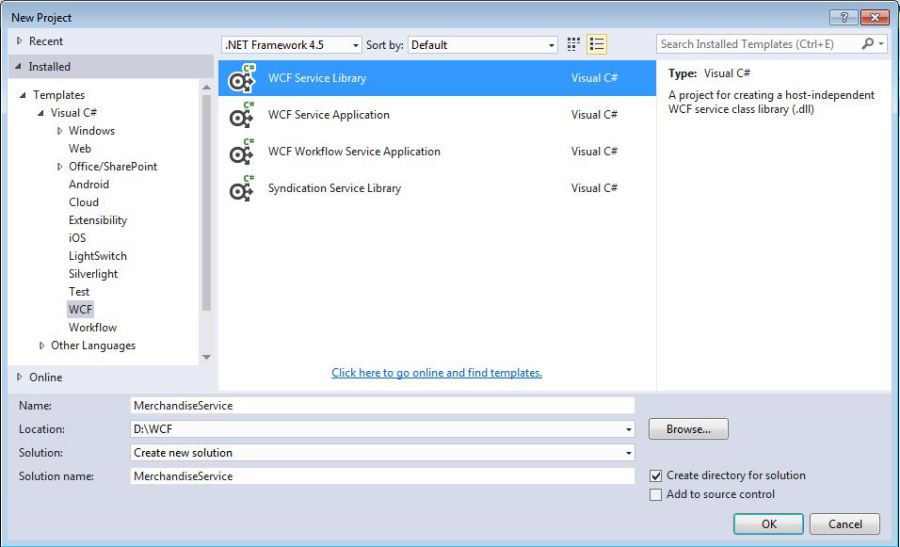Screen dimensions: 900x547
Task: Open the search options dropdown arrow
Action: pos(881,44)
